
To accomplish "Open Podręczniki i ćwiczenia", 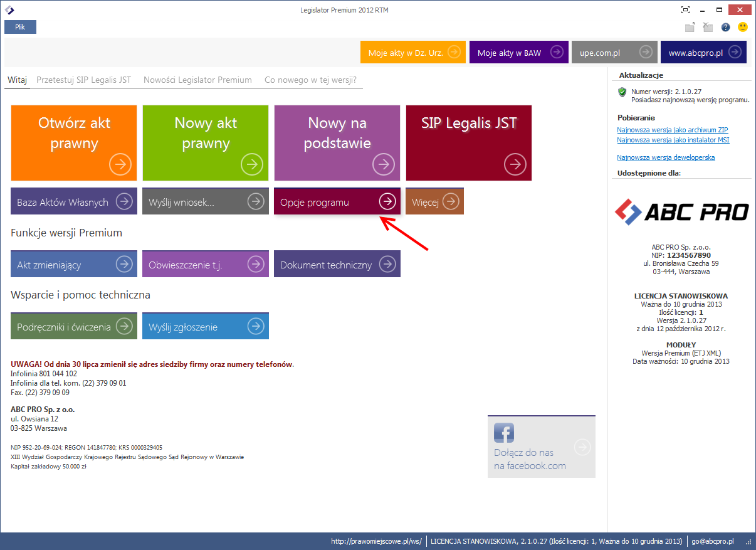I will tap(74, 326).
